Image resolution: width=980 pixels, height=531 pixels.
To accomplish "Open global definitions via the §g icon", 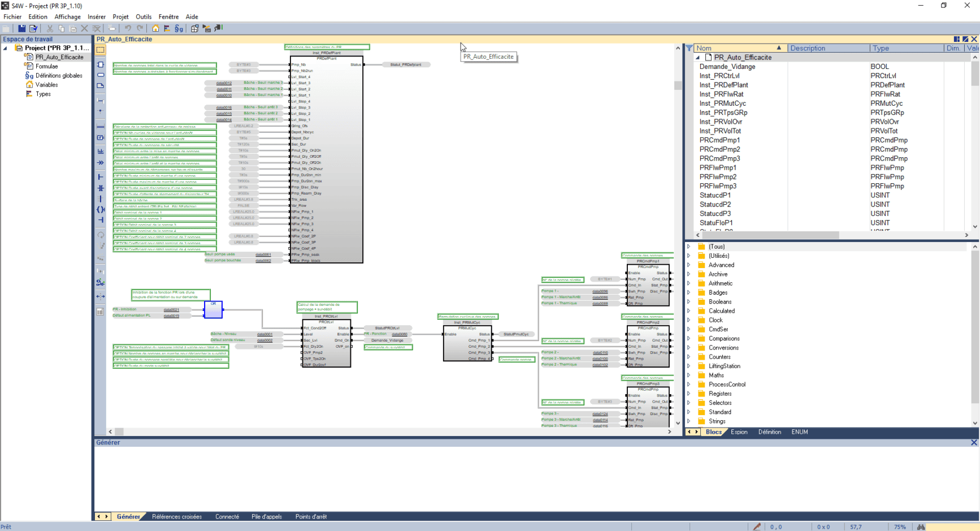I will pyautogui.click(x=179, y=28).
